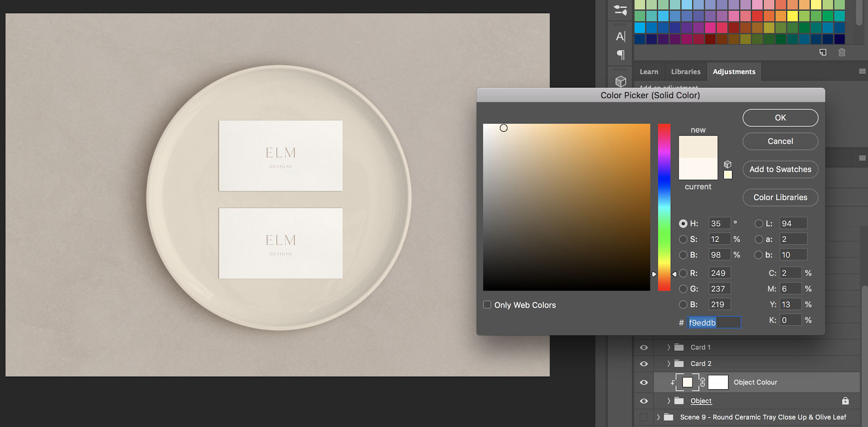Click the delete swatch trash icon
This screenshot has width=868, height=427.
point(841,52)
